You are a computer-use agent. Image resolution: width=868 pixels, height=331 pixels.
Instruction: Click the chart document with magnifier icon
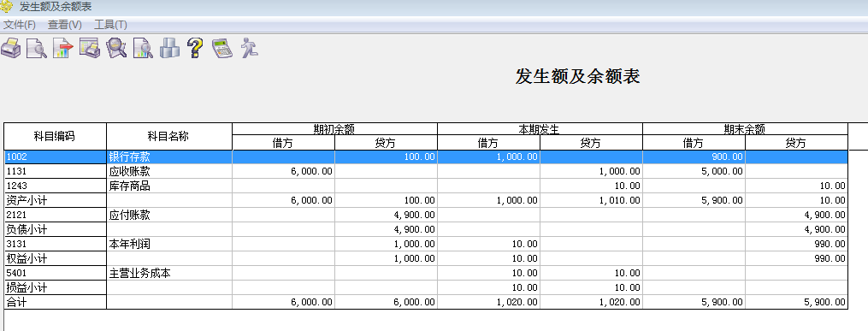pyautogui.click(x=143, y=48)
